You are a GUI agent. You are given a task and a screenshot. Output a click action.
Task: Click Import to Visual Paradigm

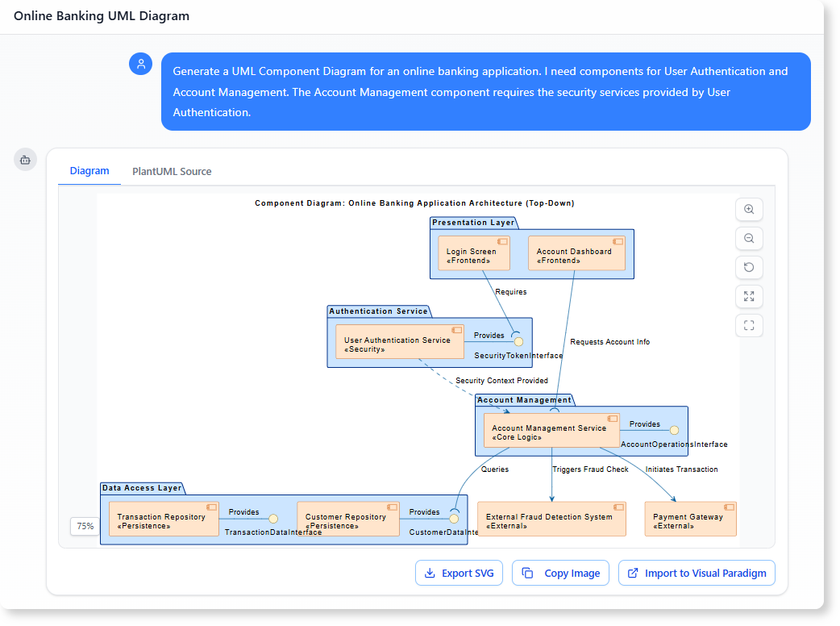point(697,573)
